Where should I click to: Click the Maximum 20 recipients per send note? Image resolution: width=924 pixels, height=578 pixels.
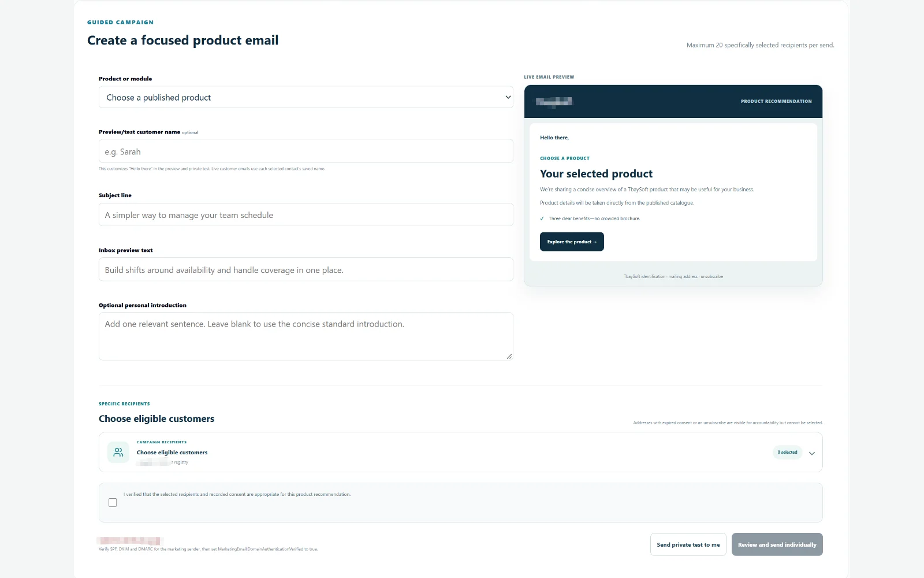pyautogui.click(x=760, y=45)
